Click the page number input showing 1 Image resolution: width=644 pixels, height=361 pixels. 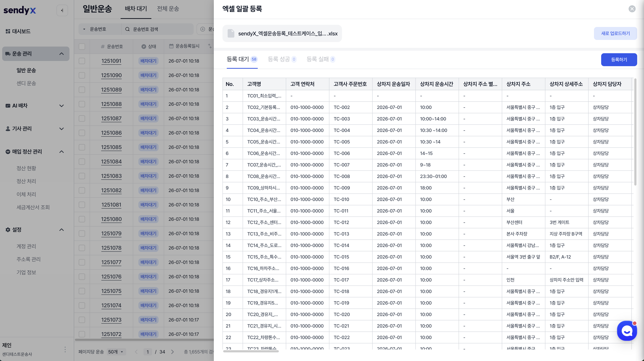coord(147,352)
